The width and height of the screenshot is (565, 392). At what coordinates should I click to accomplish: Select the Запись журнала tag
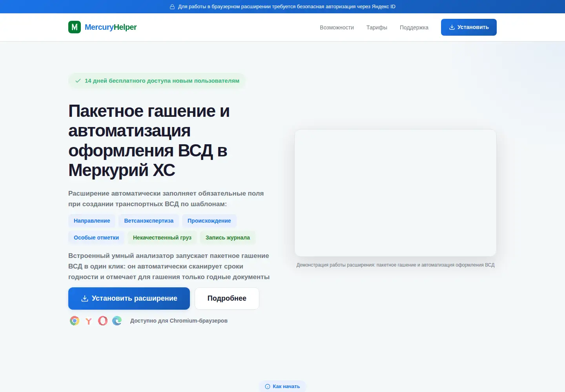228,238
